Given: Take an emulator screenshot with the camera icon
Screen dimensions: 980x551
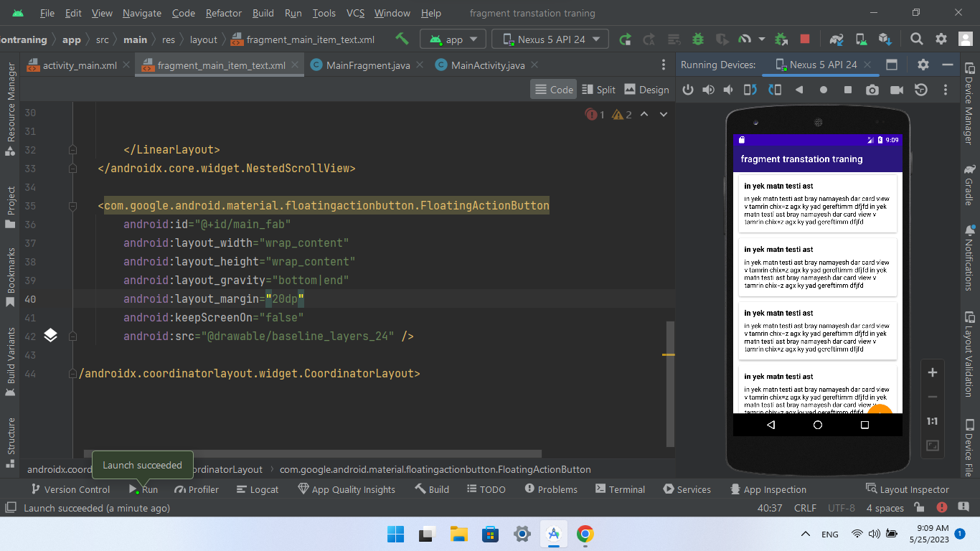Looking at the screenshot, I should point(872,90).
